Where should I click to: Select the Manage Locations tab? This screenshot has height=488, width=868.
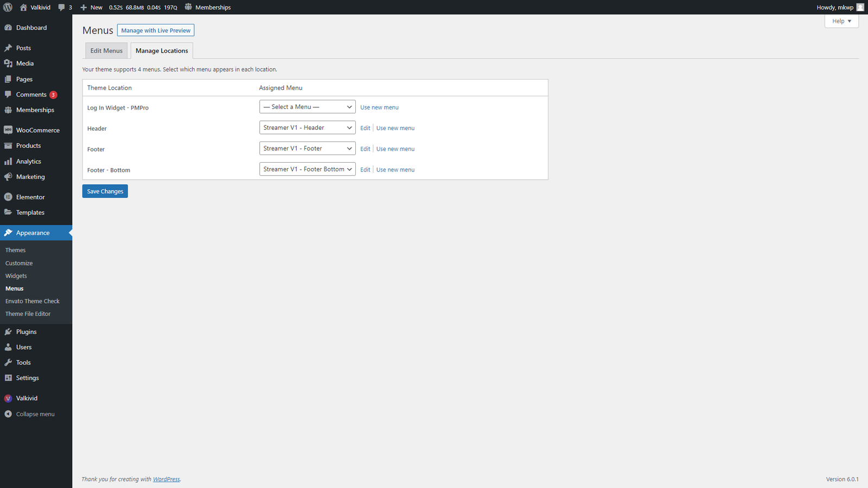pyautogui.click(x=162, y=51)
